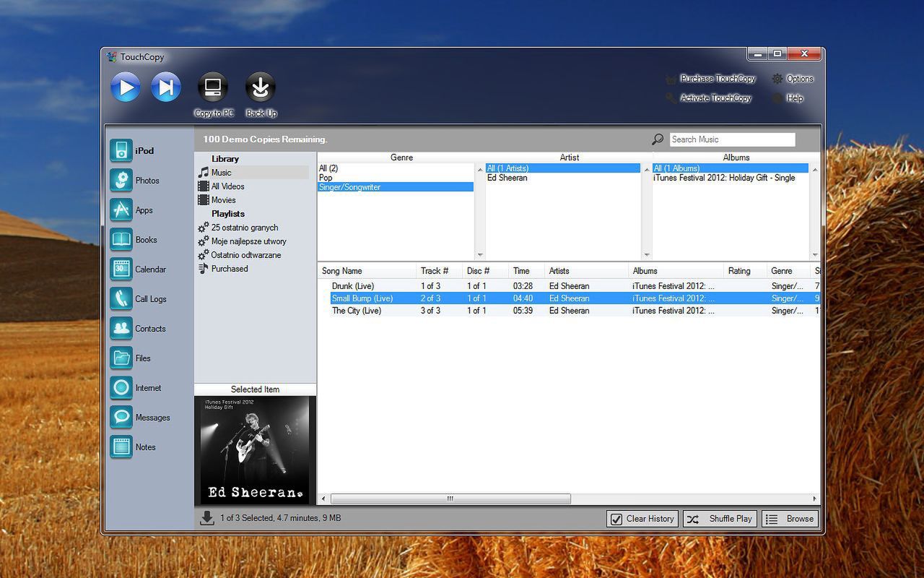Open the Messages section
The height and width of the screenshot is (578, 924).
click(x=150, y=418)
